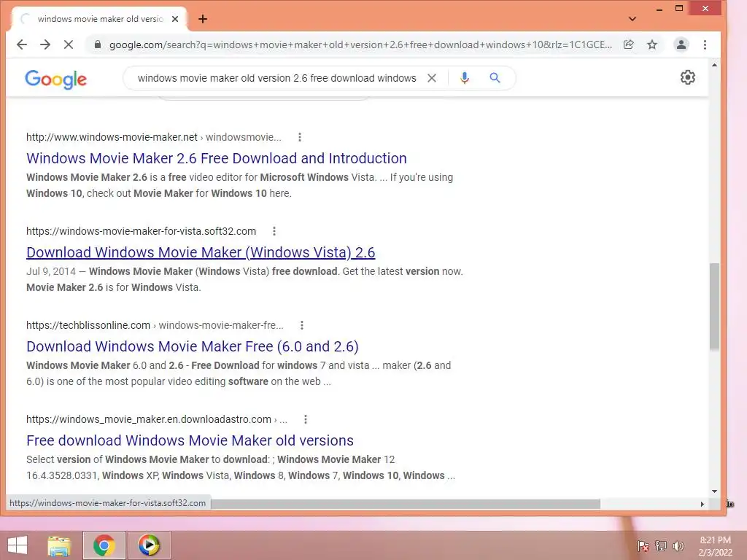Open 'Windows Movie Maker 2.6 Free Download and Introduction'
Image resolution: width=747 pixels, height=560 pixels.
pyautogui.click(x=216, y=158)
